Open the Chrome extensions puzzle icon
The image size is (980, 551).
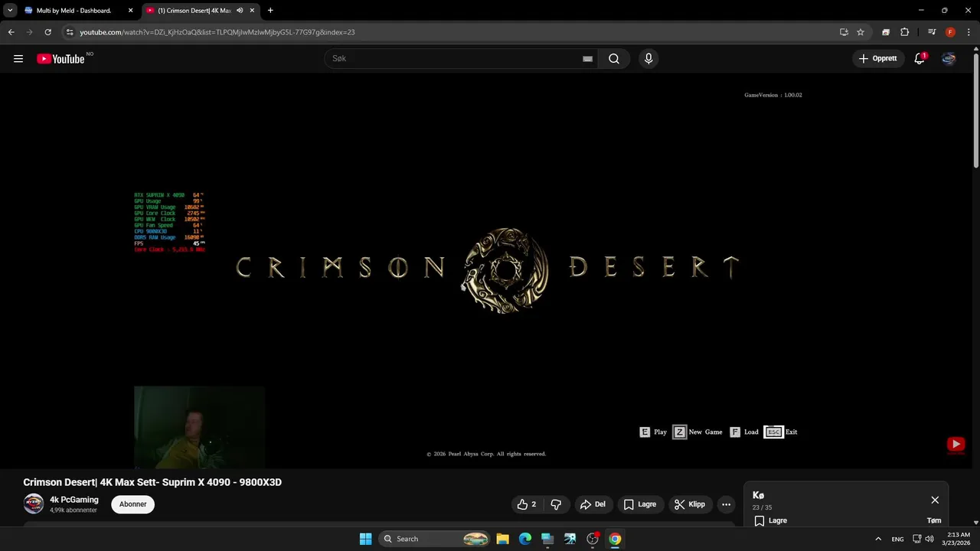coord(904,32)
